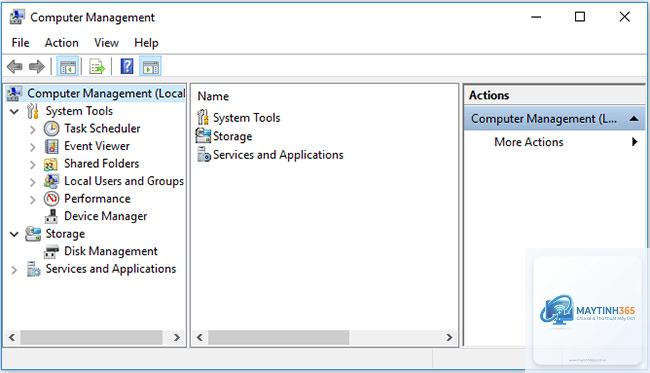Click center pane horizontal scrollbar thumb

coord(279,337)
